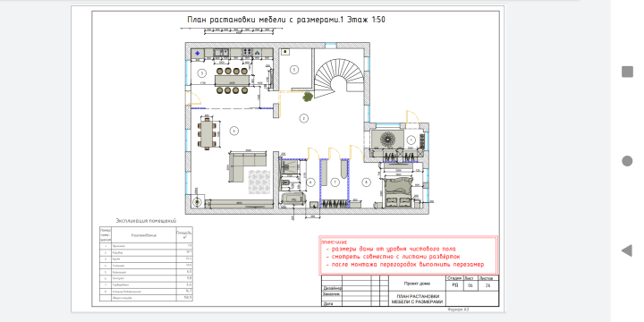The image size is (644, 322).
Task: Click room marker 1 in the entrance room
Action: pos(411,140)
